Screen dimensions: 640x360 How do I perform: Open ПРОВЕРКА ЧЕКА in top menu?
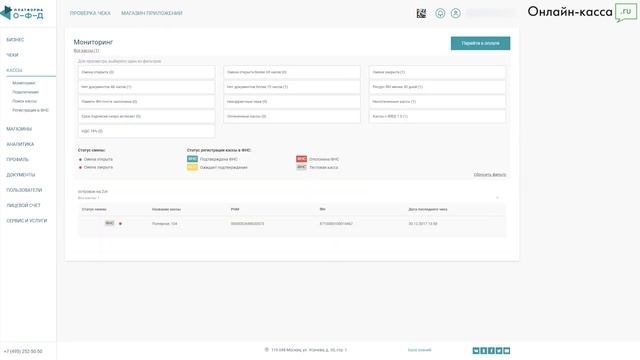click(x=90, y=13)
